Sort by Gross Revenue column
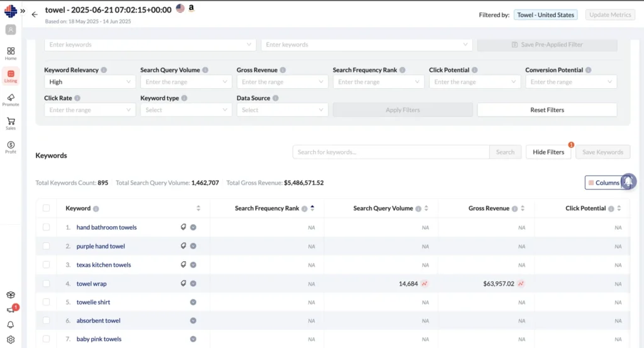Image resolution: width=644 pixels, height=348 pixels. 523,208
